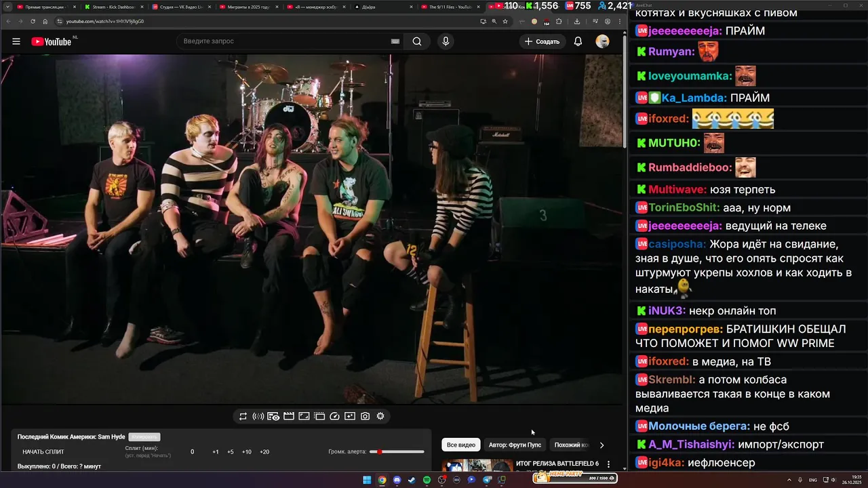Click the YouTube search magnifier button
The image size is (868, 488).
coord(417,41)
